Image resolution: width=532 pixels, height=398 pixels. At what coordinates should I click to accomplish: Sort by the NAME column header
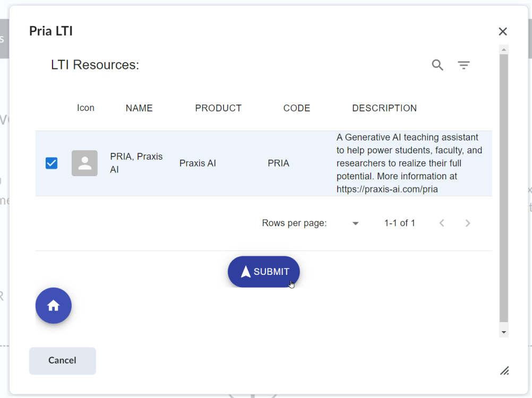coord(139,108)
